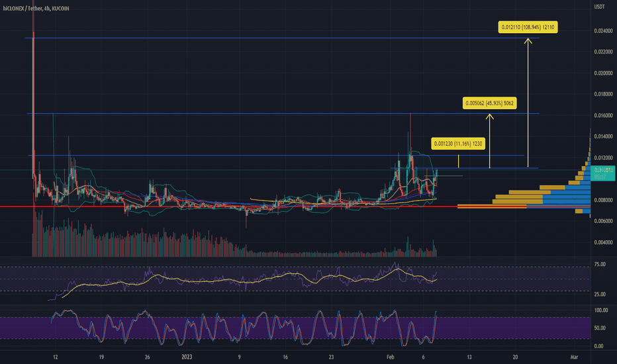
Task: Click the USDT currency label
Action: pyautogui.click(x=599, y=7)
